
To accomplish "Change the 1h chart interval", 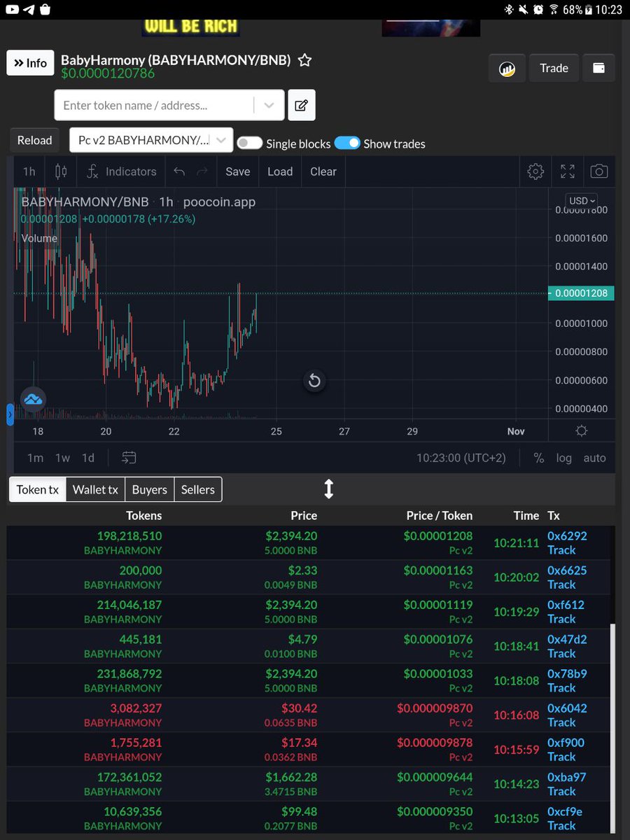I will pos(29,171).
